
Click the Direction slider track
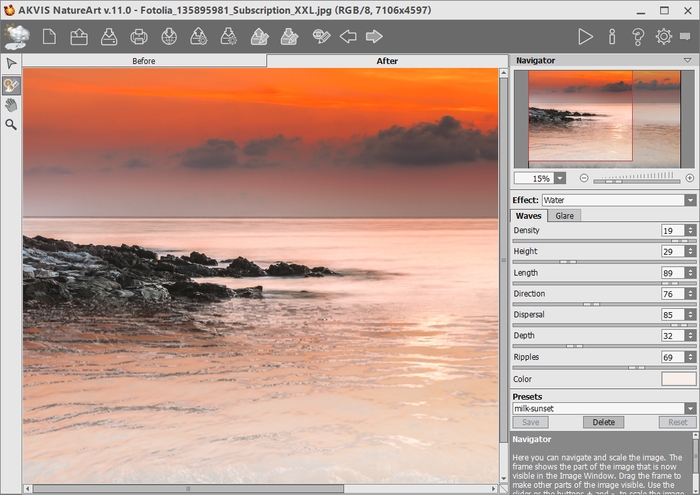coord(604,304)
